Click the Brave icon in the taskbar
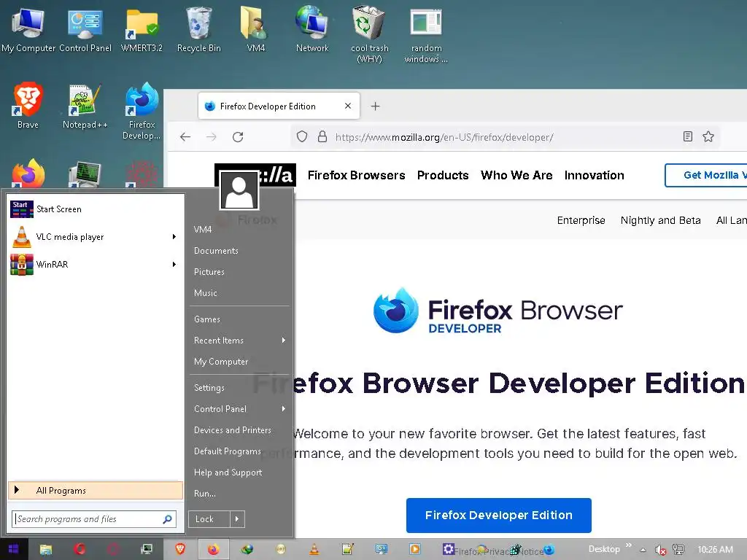This screenshot has width=747, height=560. 180,549
